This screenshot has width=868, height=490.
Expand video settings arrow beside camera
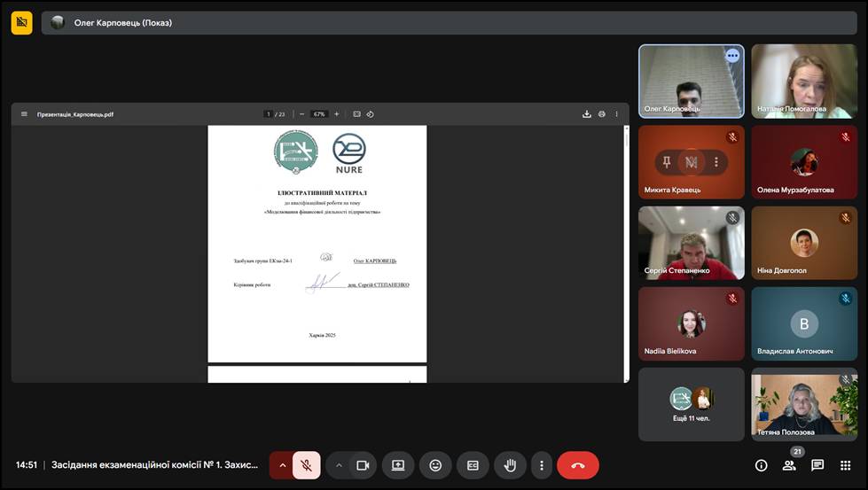tap(339, 465)
